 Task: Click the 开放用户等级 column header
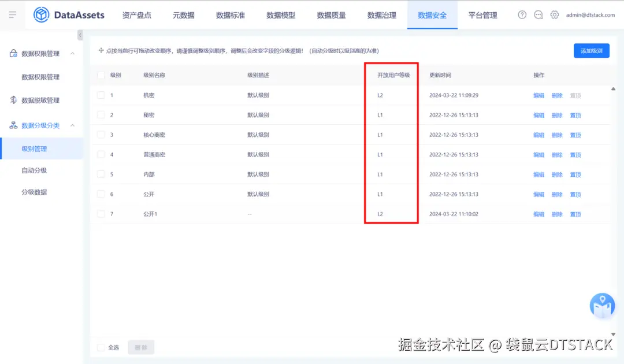(x=393, y=75)
